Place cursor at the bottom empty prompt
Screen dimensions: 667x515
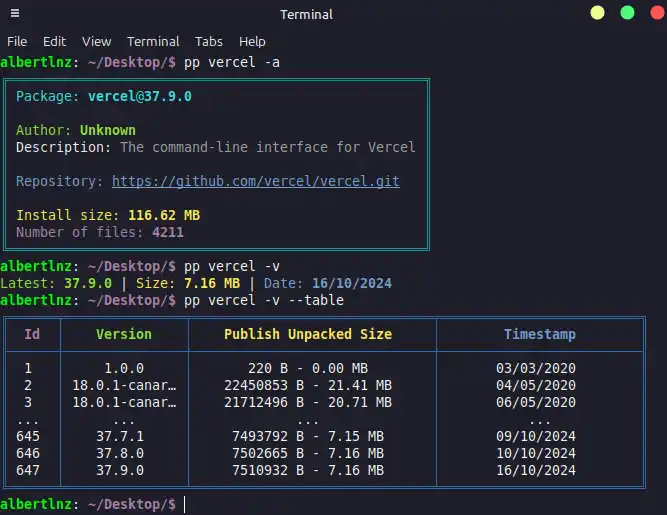point(185,504)
